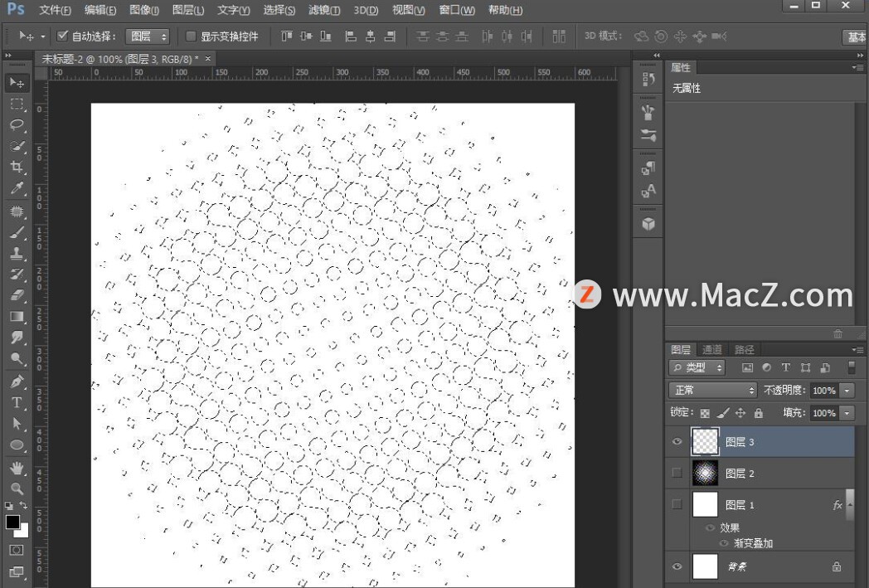The height and width of the screenshot is (588, 869).
Task: Open the 正常 blend mode dropdown
Action: pos(712,390)
